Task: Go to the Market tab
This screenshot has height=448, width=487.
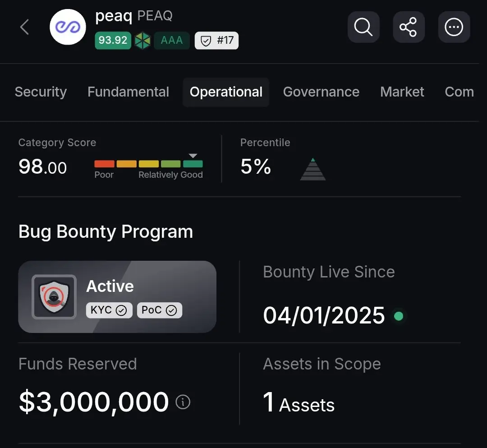Action: tap(402, 92)
